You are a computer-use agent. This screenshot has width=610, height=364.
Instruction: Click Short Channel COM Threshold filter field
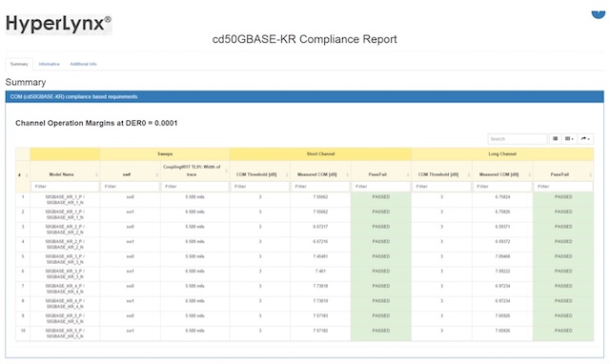[x=260, y=187]
